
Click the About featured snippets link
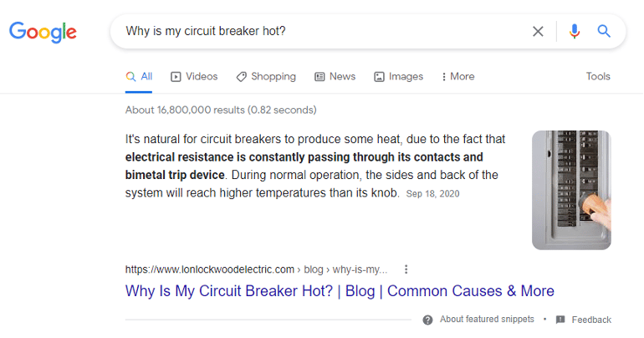point(487,320)
